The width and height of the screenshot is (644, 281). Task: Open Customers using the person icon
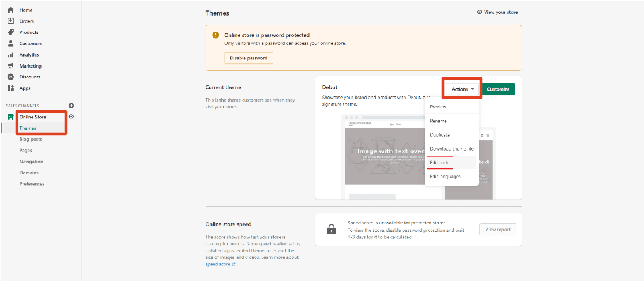click(x=10, y=43)
